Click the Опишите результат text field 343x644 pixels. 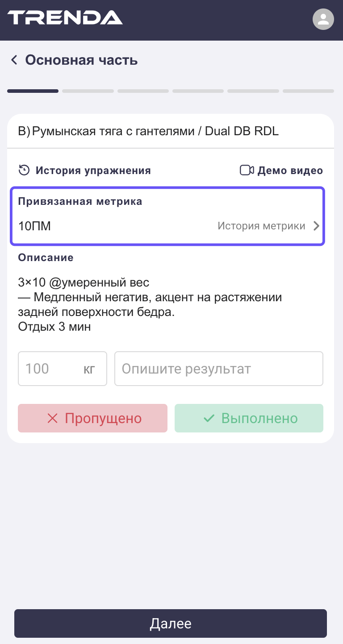click(x=218, y=369)
